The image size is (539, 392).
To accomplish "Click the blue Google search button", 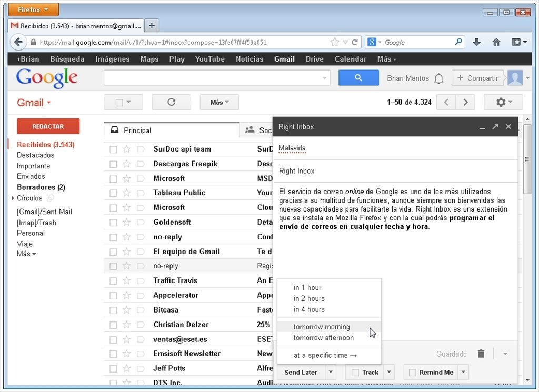I will (358, 78).
